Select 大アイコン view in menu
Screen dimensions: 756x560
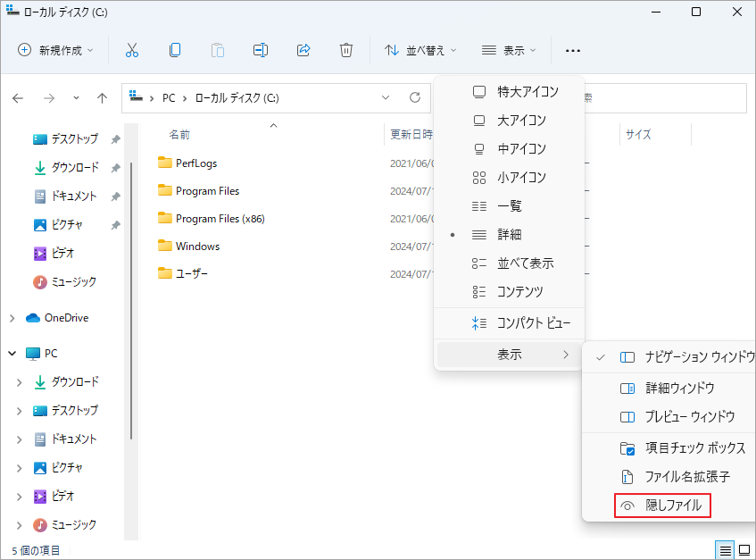tap(521, 120)
